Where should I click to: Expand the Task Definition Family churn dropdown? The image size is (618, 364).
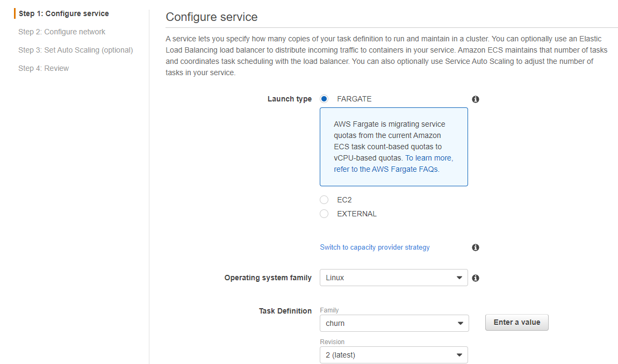coord(394,323)
